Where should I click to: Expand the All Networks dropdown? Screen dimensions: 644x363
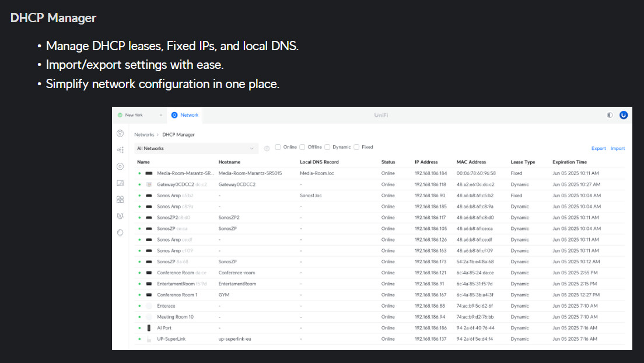click(x=196, y=148)
